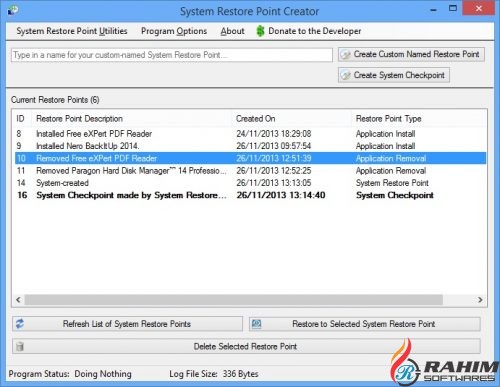The width and height of the screenshot is (500, 387).
Task: Sort by the ID column header
Action: [21, 119]
